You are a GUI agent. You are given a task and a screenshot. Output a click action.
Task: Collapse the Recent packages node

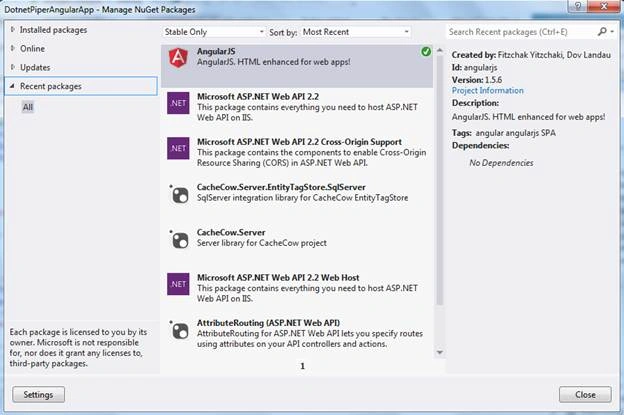12,86
